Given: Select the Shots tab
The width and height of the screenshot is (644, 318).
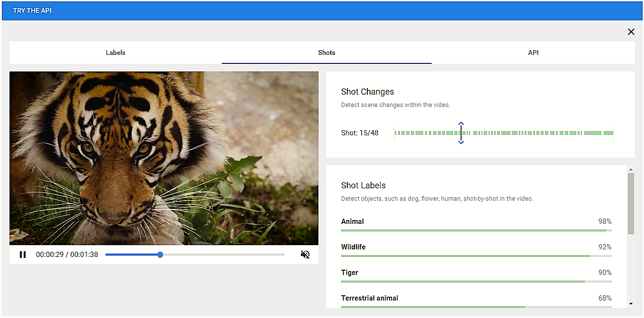Looking at the screenshot, I should pyautogui.click(x=327, y=53).
